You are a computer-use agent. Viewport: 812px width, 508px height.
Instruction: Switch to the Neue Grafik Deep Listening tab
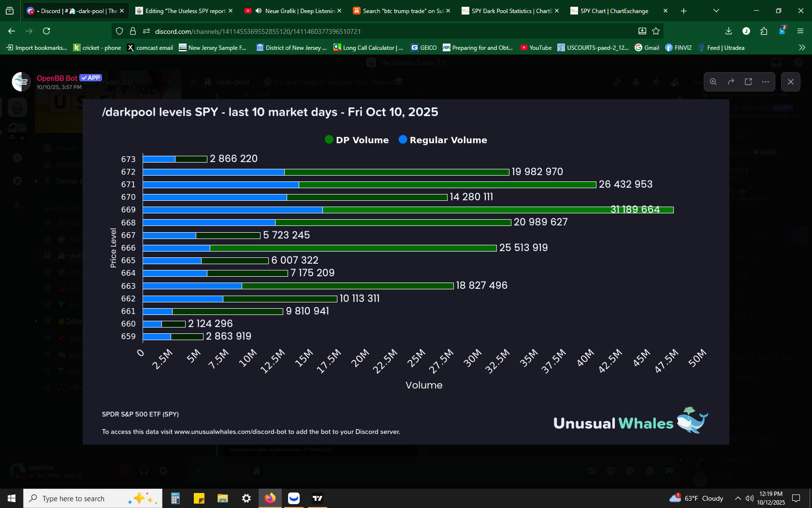(293, 11)
